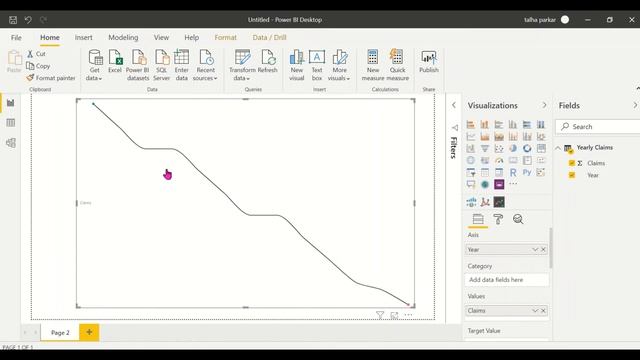Screen dimensions: 640x360
Task: Click the New measure button
Action: (373, 65)
